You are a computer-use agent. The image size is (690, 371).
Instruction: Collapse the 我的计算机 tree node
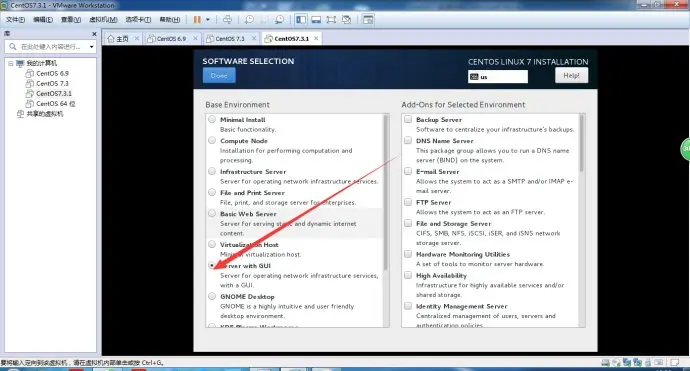click(x=11, y=63)
